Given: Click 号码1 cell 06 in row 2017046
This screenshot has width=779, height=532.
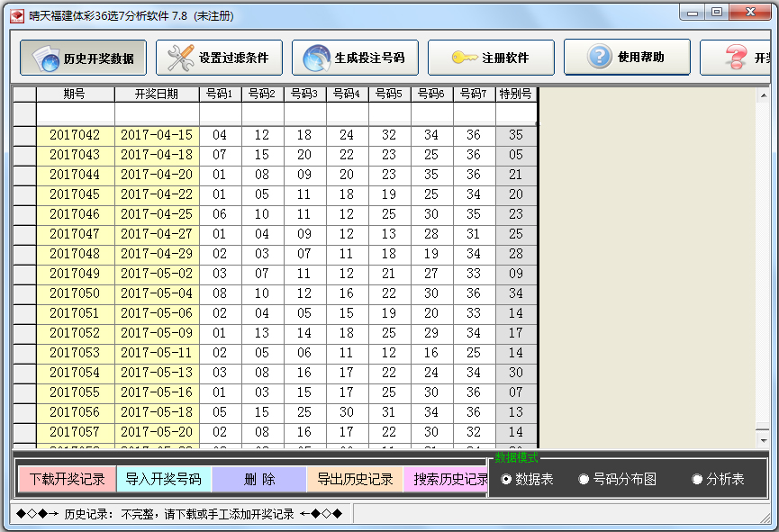Looking at the screenshot, I should pyautogui.click(x=221, y=214).
